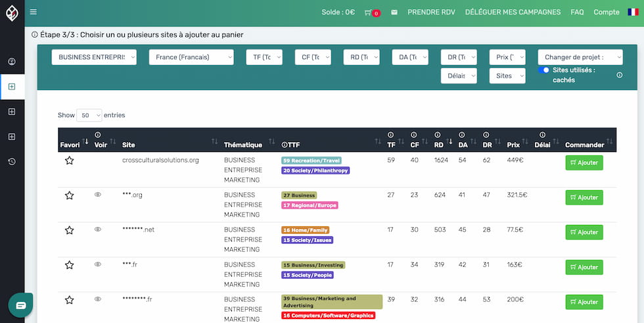
Task: Click the info icon beside Étape 3/3
Action: [x=34, y=34]
